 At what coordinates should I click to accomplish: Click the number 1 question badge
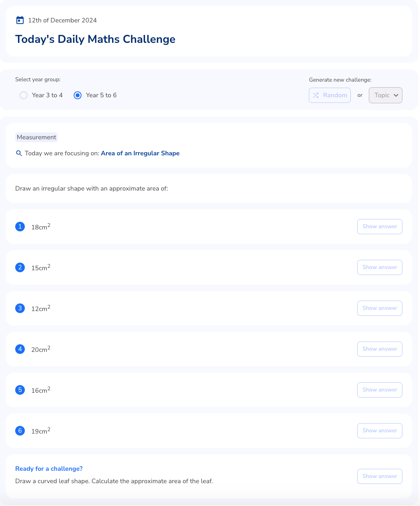(x=20, y=227)
